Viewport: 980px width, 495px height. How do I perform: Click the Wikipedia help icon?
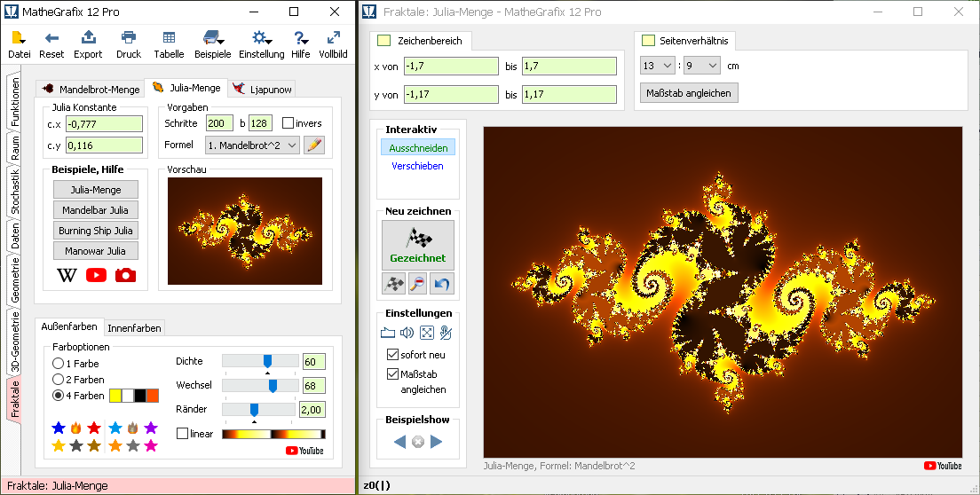67,274
